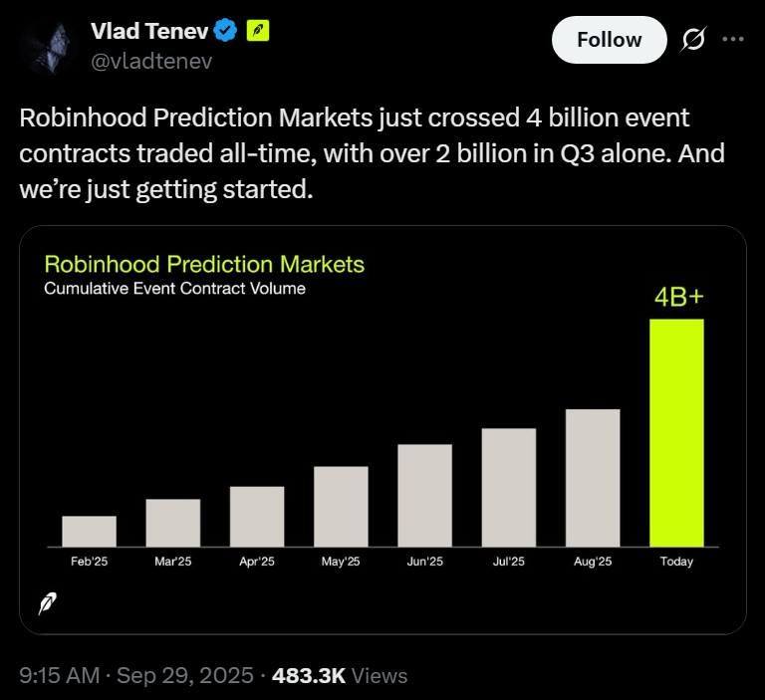Open the three-dot more options menu
Screen dimensions: 765x700
click(x=733, y=40)
